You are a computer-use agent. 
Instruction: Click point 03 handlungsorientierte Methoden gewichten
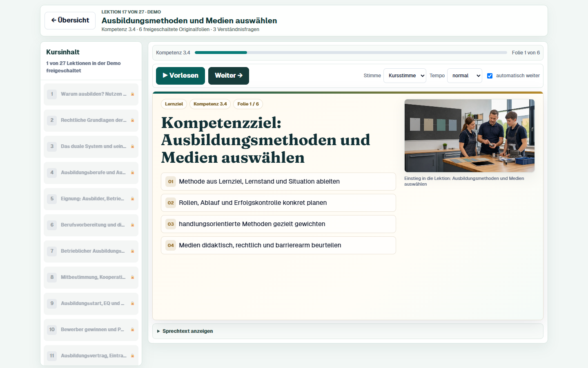pos(278,224)
